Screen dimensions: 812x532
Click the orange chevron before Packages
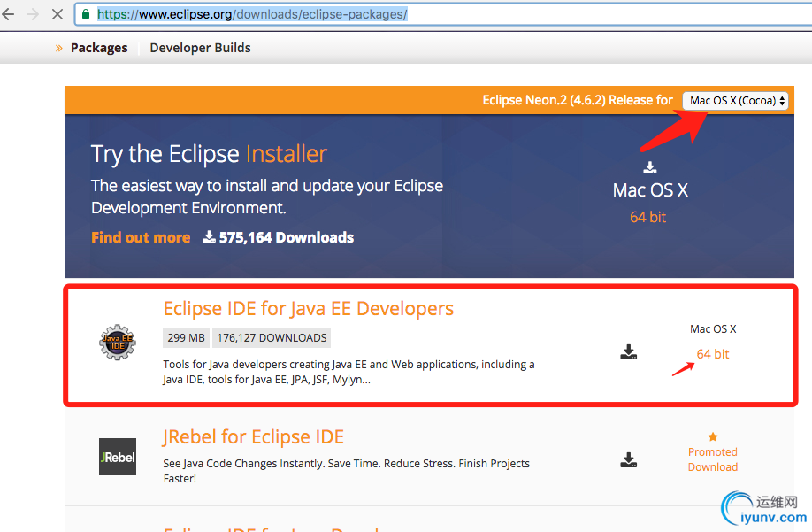pos(59,48)
